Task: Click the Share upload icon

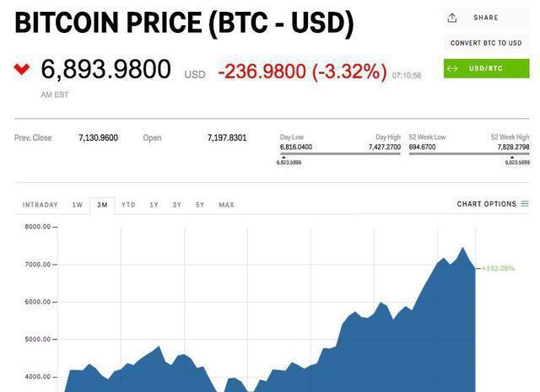Action: click(452, 18)
